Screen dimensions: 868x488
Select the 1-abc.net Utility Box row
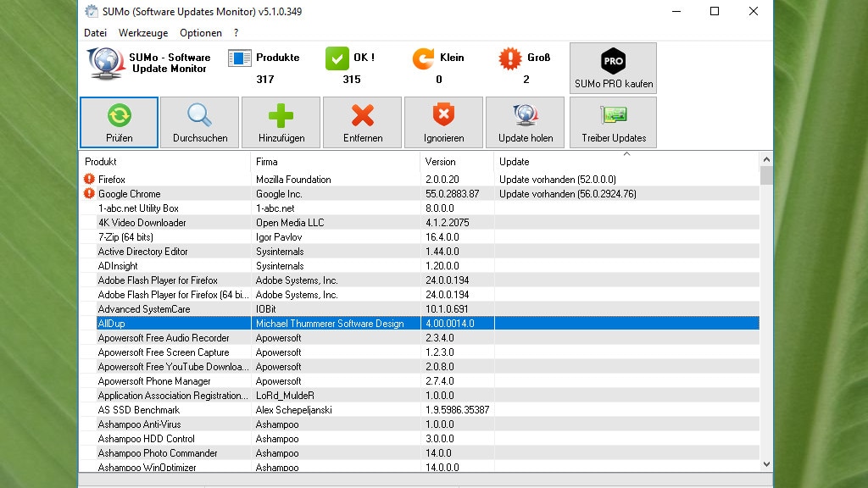coord(420,208)
